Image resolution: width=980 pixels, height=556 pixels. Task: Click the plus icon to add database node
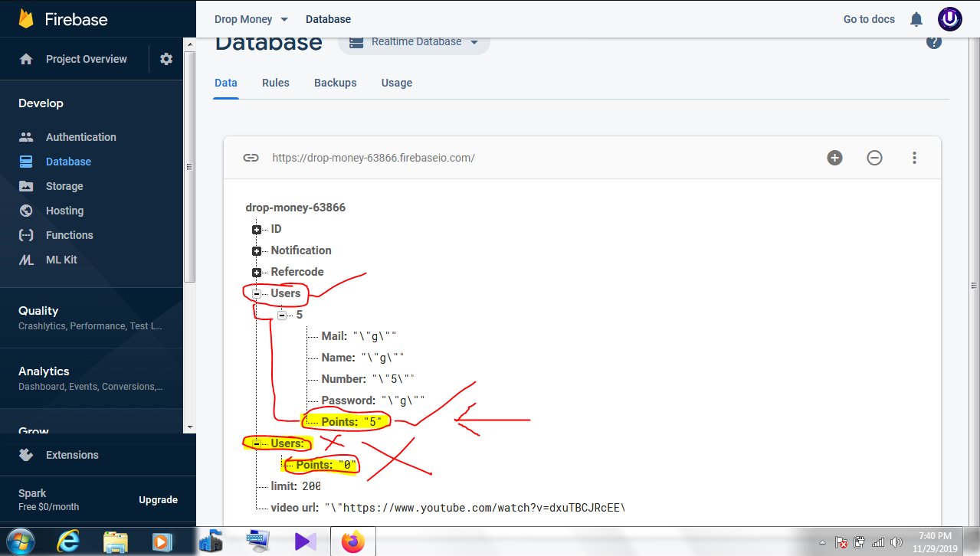pos(834,158)
